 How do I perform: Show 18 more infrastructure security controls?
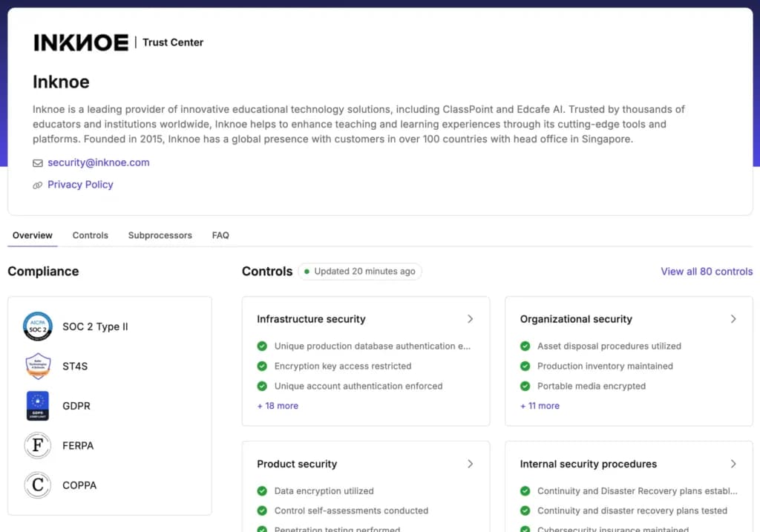278,406
